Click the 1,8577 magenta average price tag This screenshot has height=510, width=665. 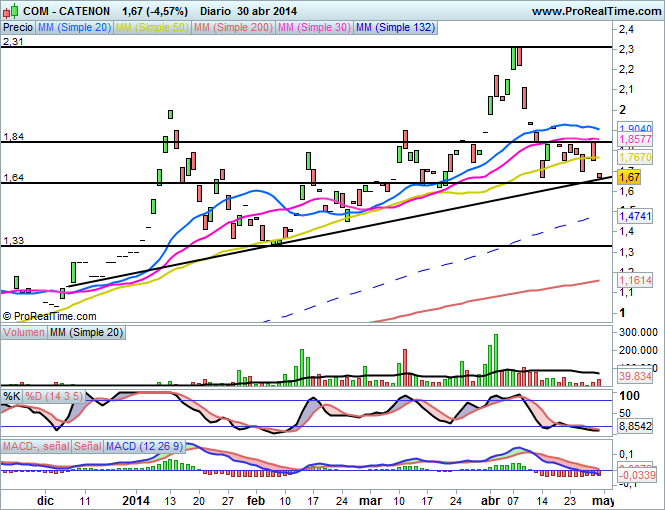(x=635, y=139)
